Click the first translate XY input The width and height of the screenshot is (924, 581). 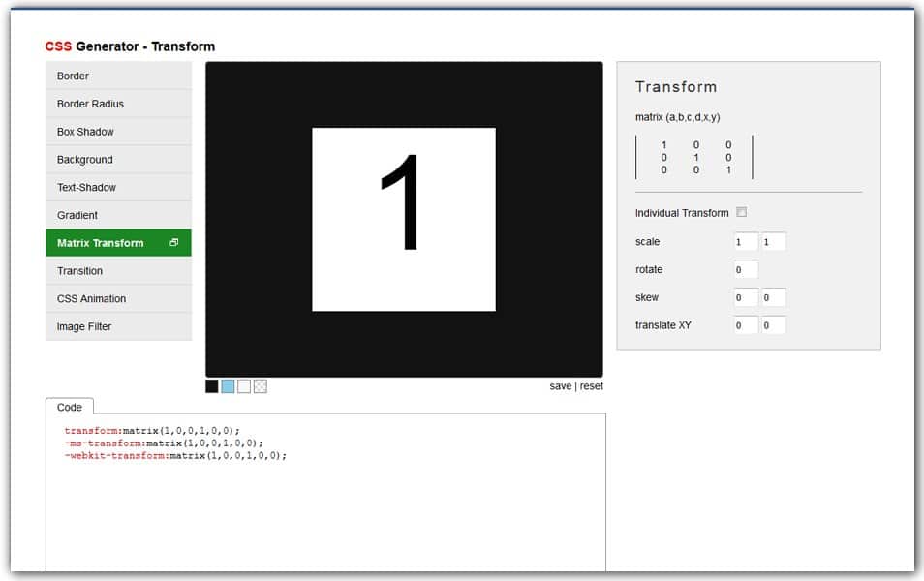(746, 326)
